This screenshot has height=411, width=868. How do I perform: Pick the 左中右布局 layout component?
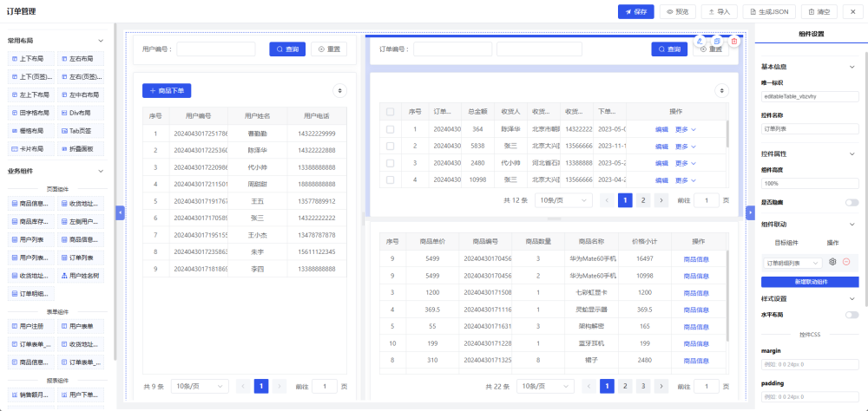click(80, 95)
